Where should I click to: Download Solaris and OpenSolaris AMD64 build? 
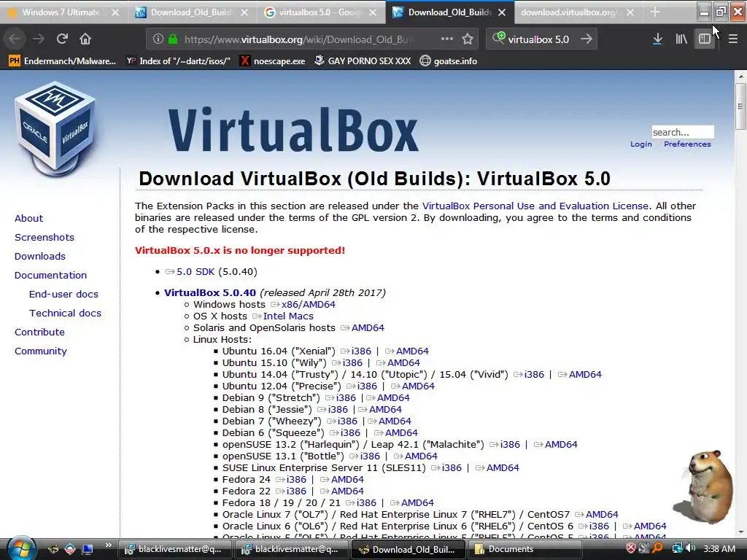point(368,327)
